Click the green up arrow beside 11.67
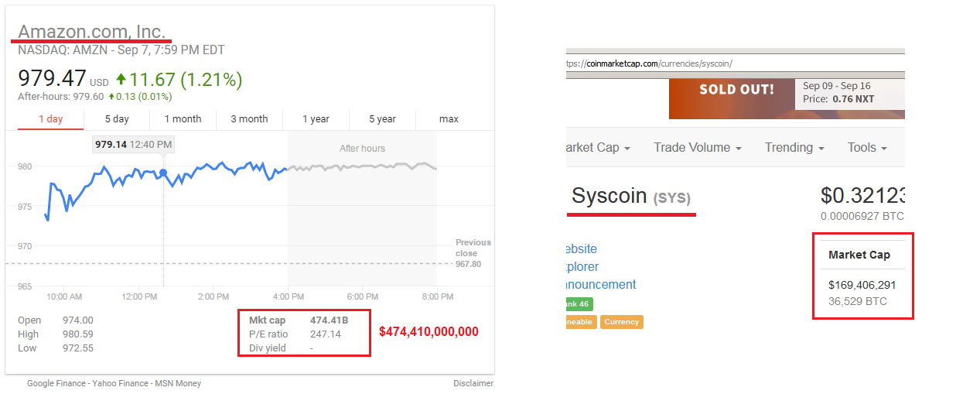The image size is (980, 394). click(x=121, y=78)
